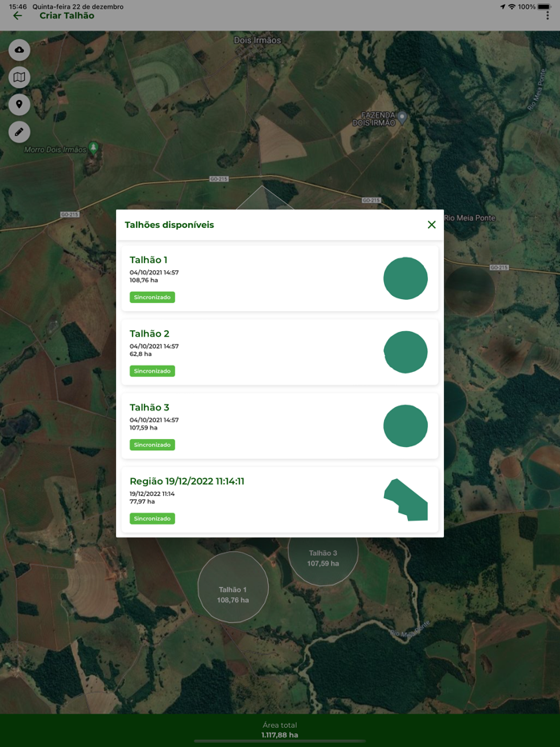Tap Sincronizado badge on Região entry
The height and width of the screenshot is (747, 560).
(152, 519)
